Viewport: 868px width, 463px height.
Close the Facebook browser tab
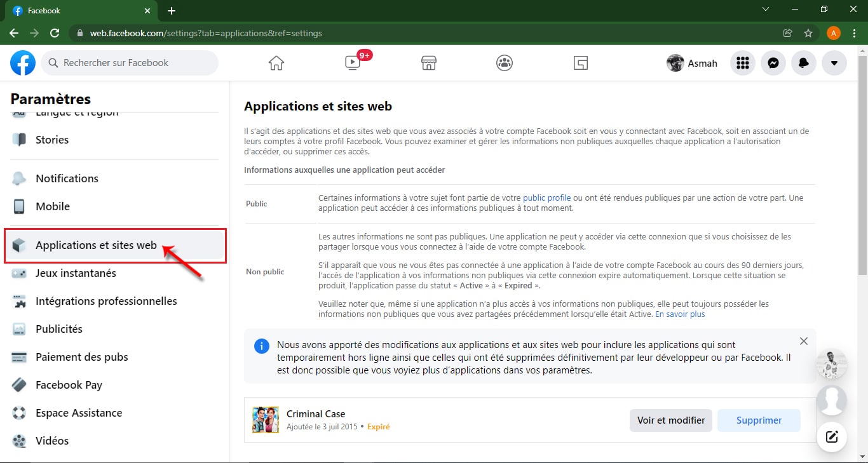[x=147, y=11]
